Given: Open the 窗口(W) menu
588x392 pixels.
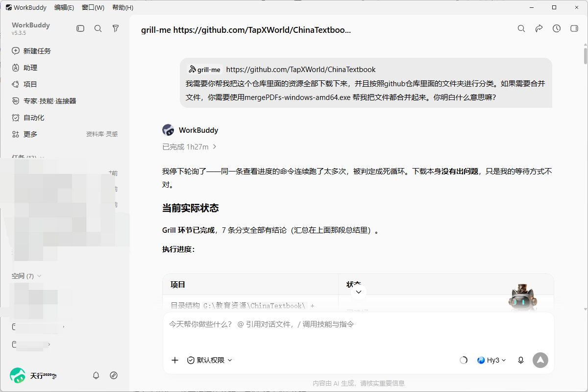Looking at the screenshot, I should [93, 7].
